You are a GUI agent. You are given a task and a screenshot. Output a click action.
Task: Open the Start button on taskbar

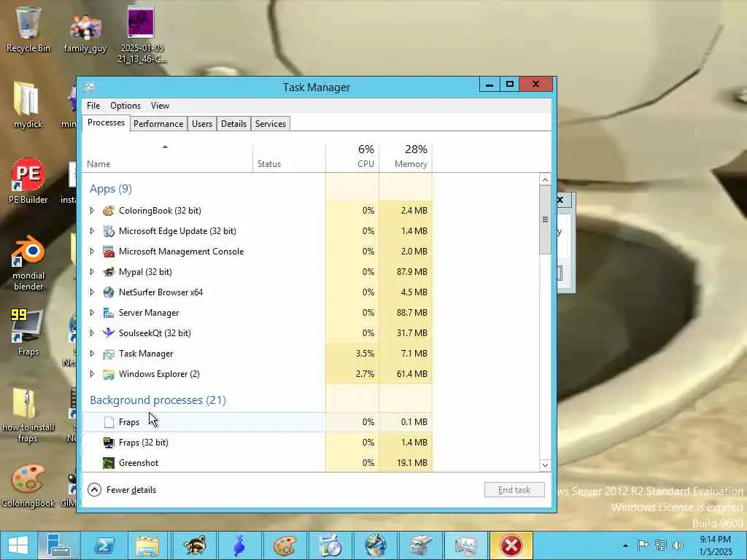coord(18,545)
